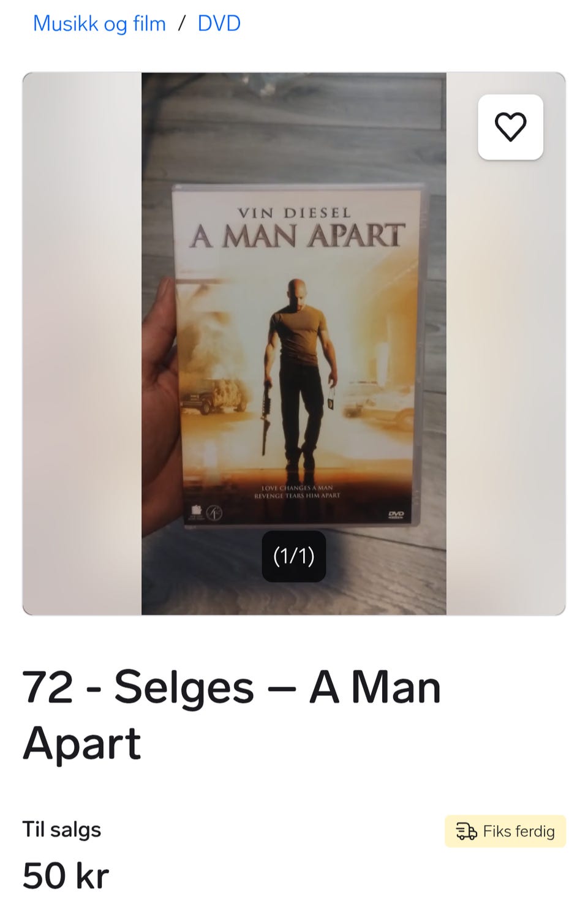588x898 pixels.
Task: Tap the Fiks ferdig label text
Action: [519, 831]
